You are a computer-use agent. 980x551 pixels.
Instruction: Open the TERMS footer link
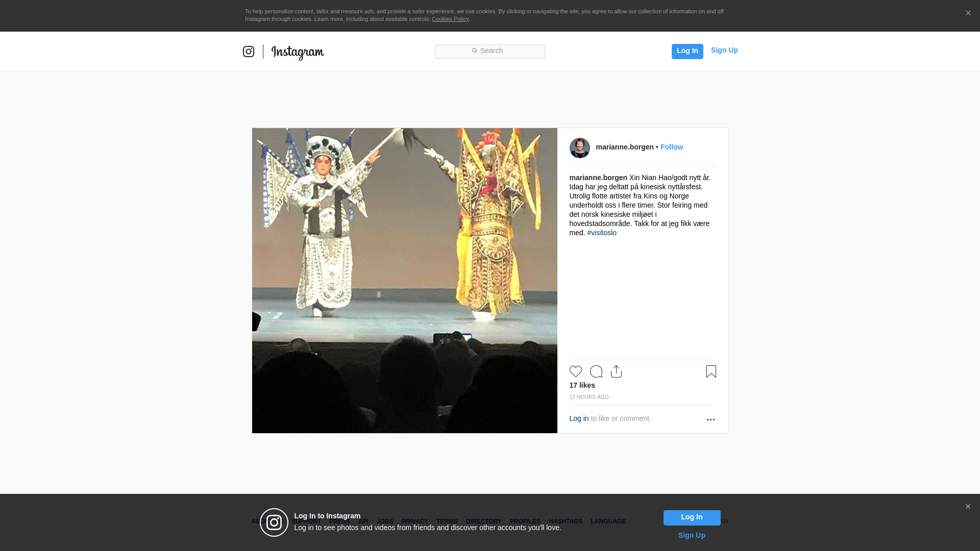(447, 521)
